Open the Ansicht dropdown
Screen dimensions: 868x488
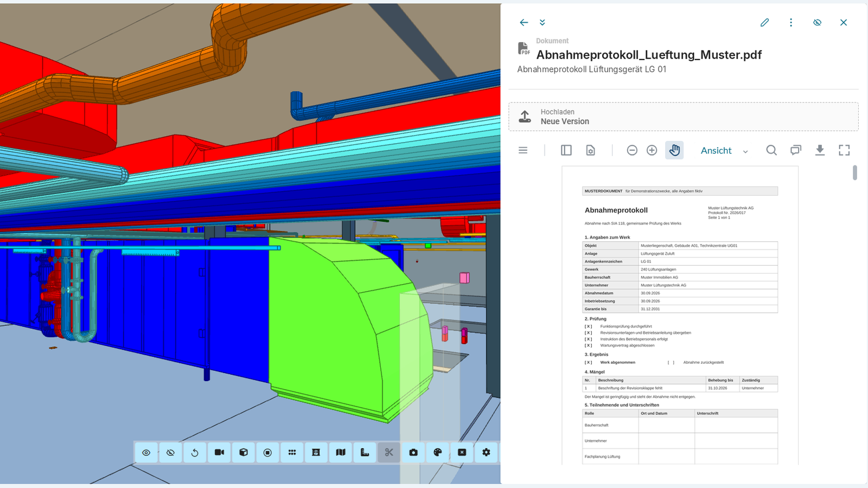click(x=716, y=151)
